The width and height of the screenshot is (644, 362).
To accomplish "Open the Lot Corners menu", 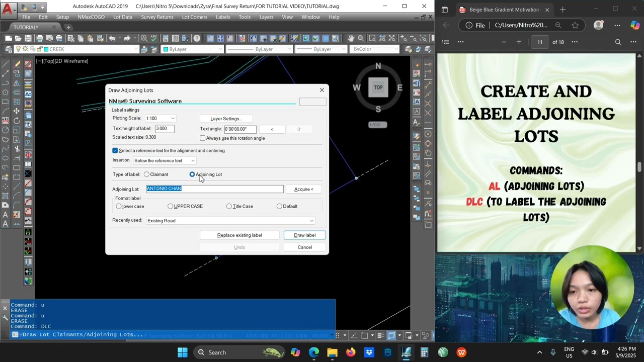I will click(194, 17).
